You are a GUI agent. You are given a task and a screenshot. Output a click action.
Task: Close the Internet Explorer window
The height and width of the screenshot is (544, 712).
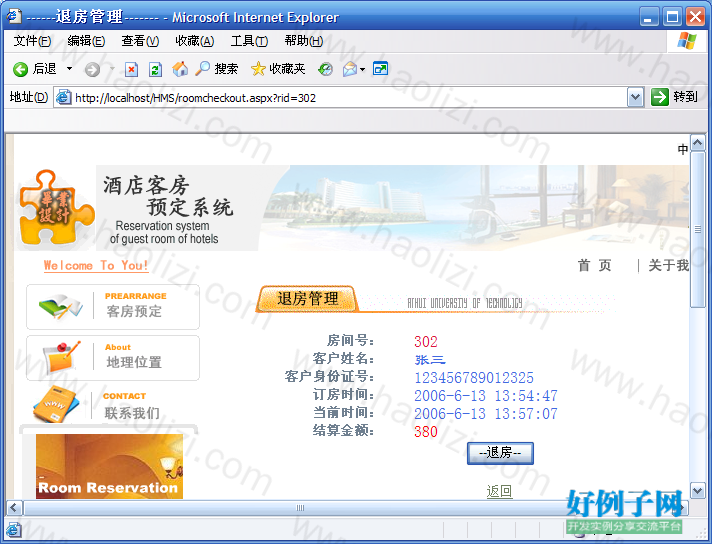695,17
